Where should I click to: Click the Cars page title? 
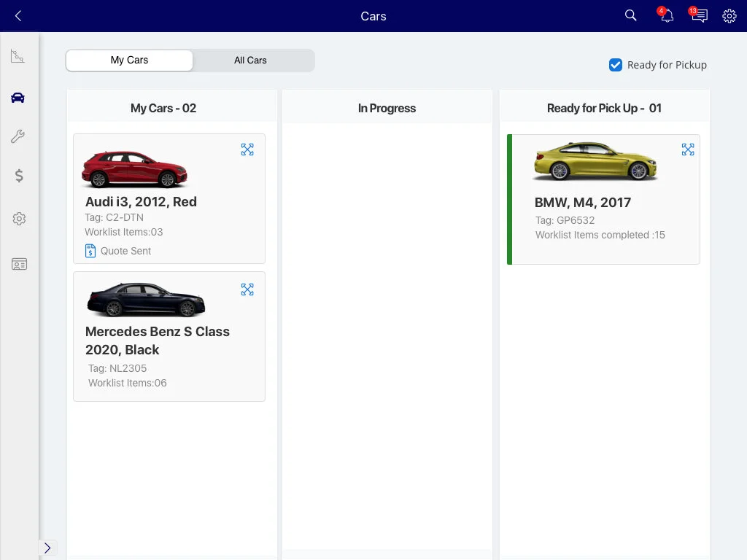(373, 16)
